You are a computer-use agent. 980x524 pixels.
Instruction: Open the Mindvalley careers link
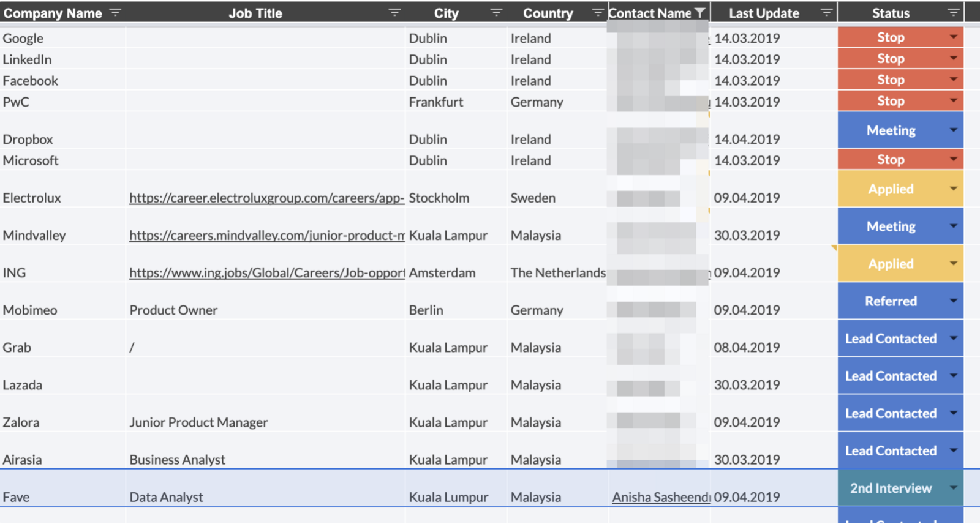pos(266,235)
